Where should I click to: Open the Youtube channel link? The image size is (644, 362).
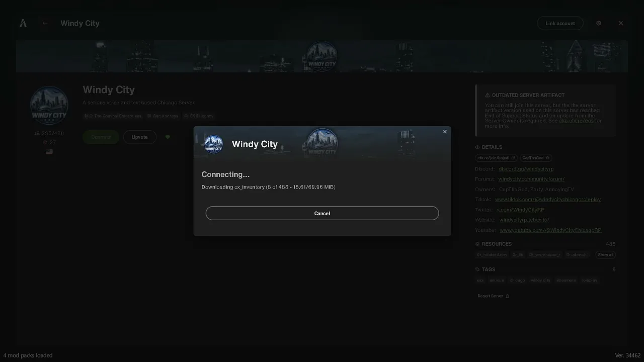click(550, 230)
